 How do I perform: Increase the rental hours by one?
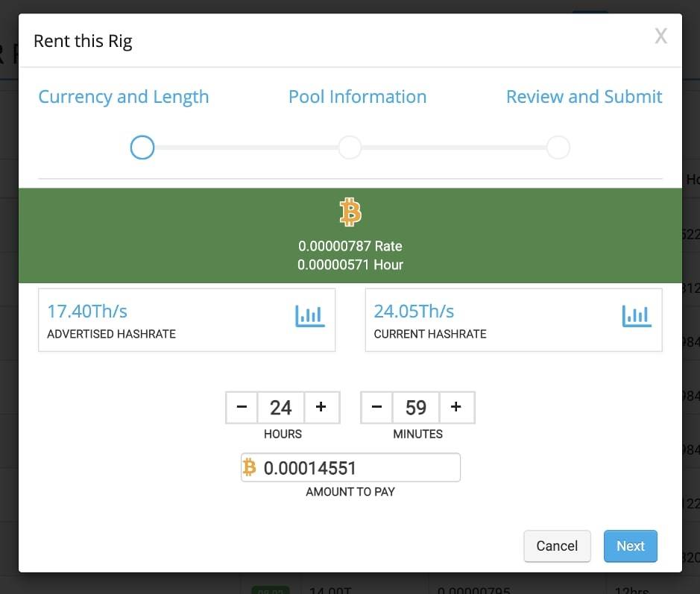tap(321, 407)
